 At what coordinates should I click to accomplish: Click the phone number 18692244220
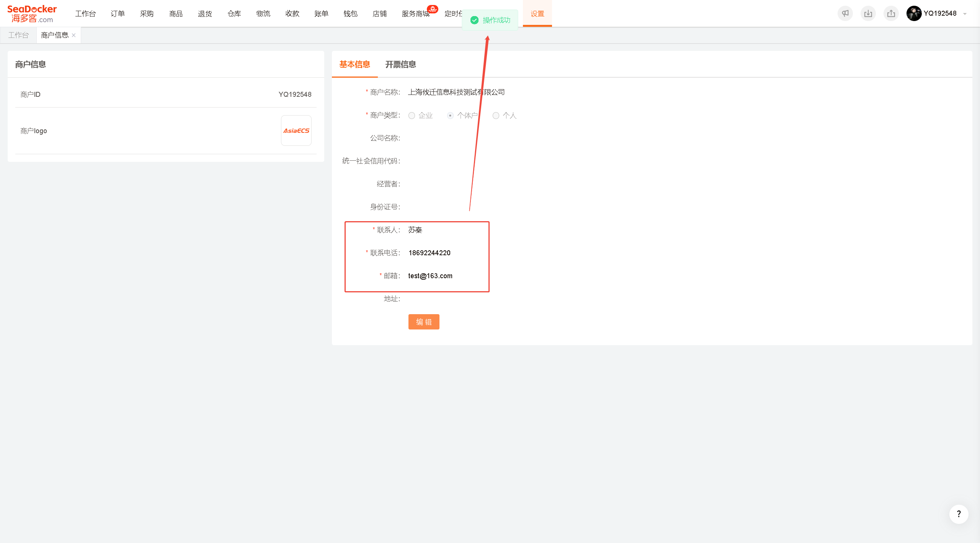[430, 253]
